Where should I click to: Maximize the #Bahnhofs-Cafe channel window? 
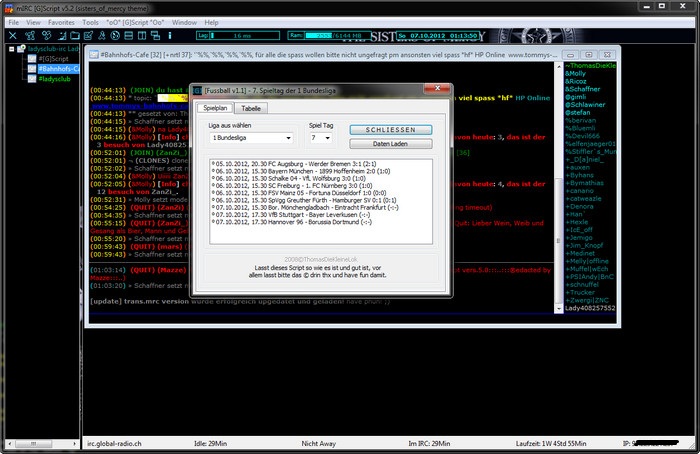[x=589, y=55]
